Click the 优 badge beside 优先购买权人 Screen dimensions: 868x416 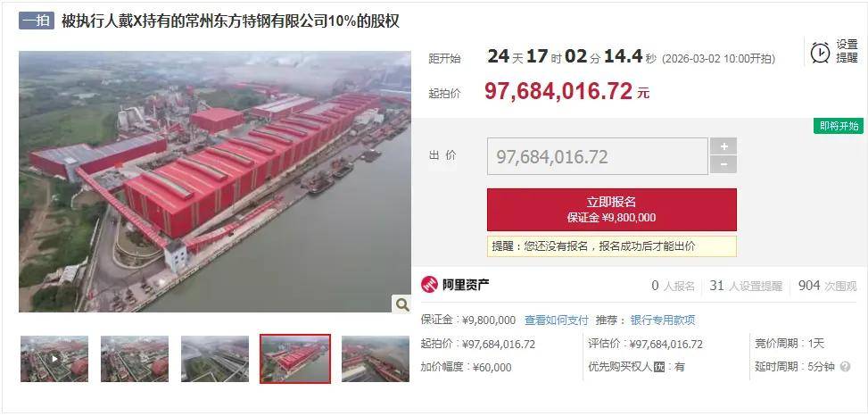click(x=658, y=367)
